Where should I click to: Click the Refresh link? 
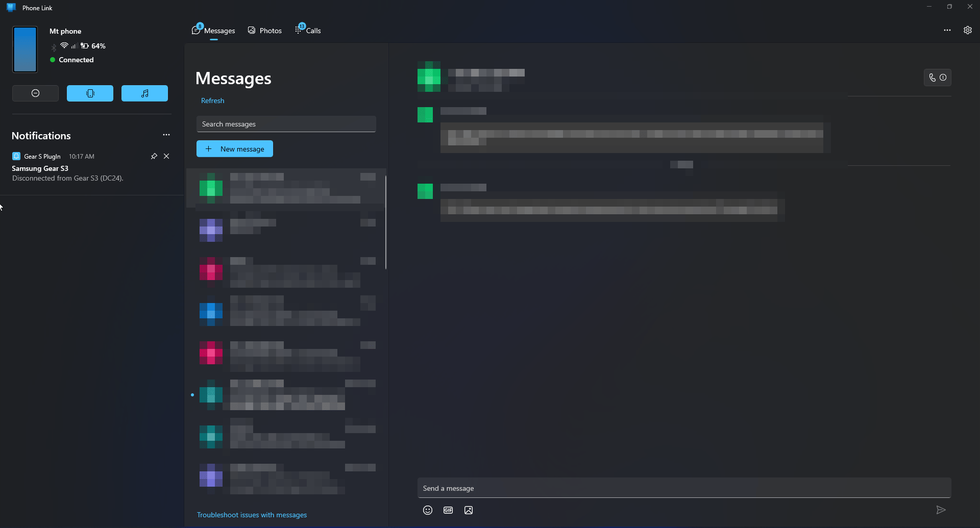pyautogui.click(x=212, y=100)
